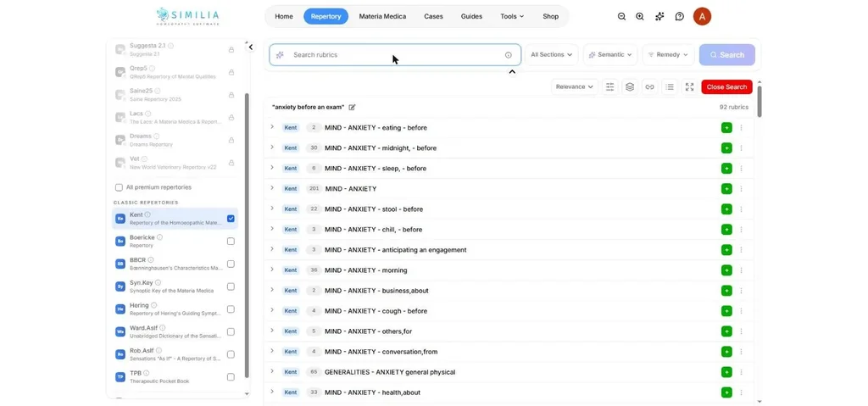Check the Ward.AsIf repertory checkbox
Image resolution: width=868 pixels, height=406 pixels.
click(x=231, y=331)
